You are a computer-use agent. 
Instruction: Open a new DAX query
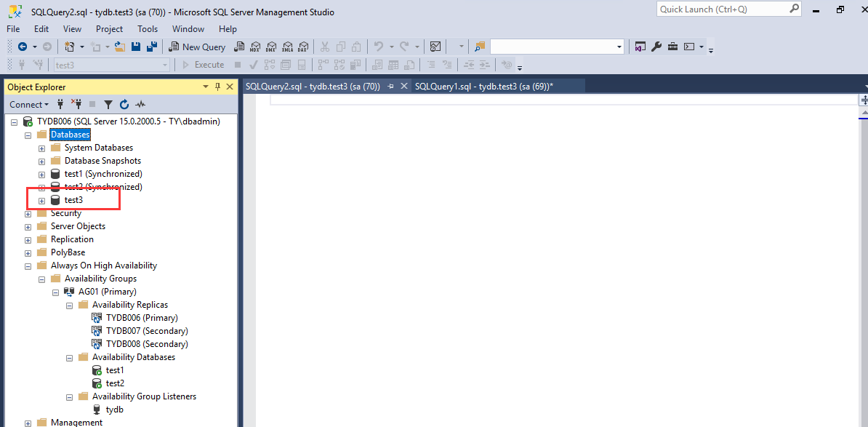coord(303,47)
